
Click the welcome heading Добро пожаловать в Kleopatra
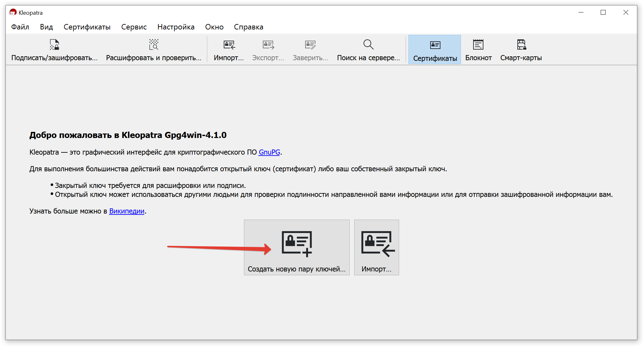pos(128,135)
